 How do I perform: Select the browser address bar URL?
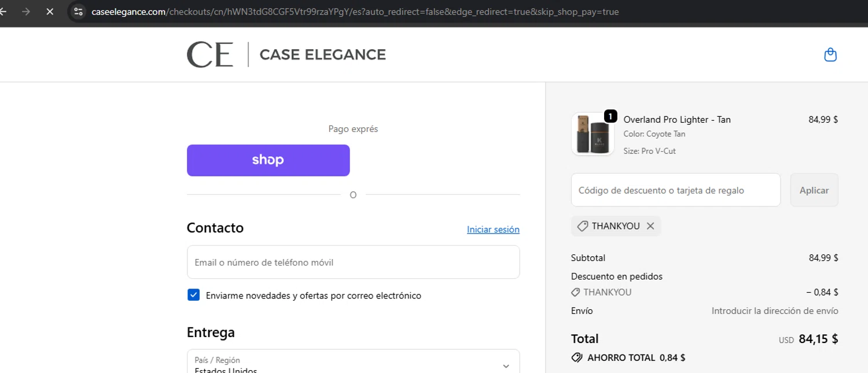pos(355,12)
